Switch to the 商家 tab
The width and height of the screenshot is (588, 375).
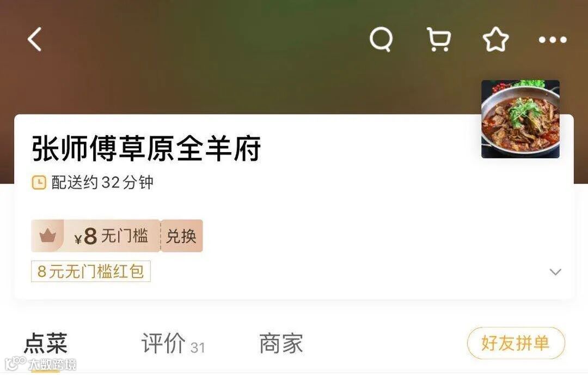click(281, 343)
